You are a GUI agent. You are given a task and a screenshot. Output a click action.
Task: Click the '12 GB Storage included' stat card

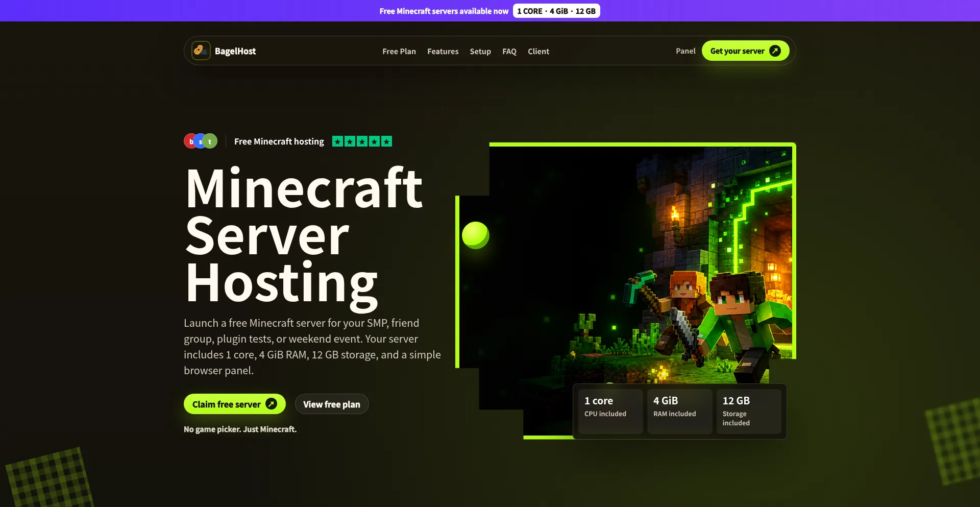[749, 412]
